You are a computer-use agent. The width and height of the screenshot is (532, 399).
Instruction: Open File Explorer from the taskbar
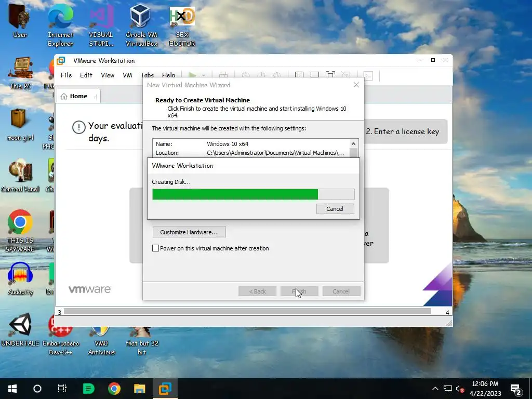coord(139,389)
